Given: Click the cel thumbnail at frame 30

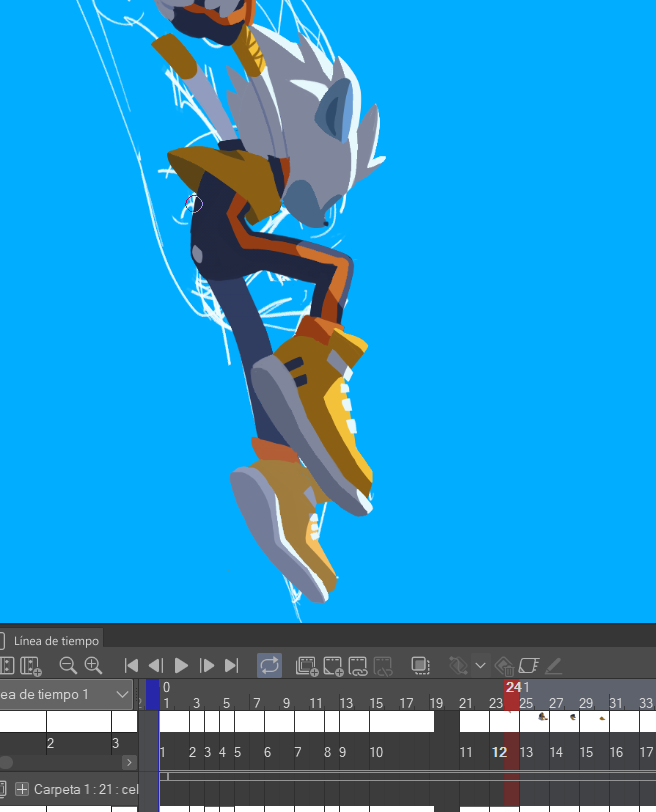Looking at the screenshot, I should [x=602, y=718].
